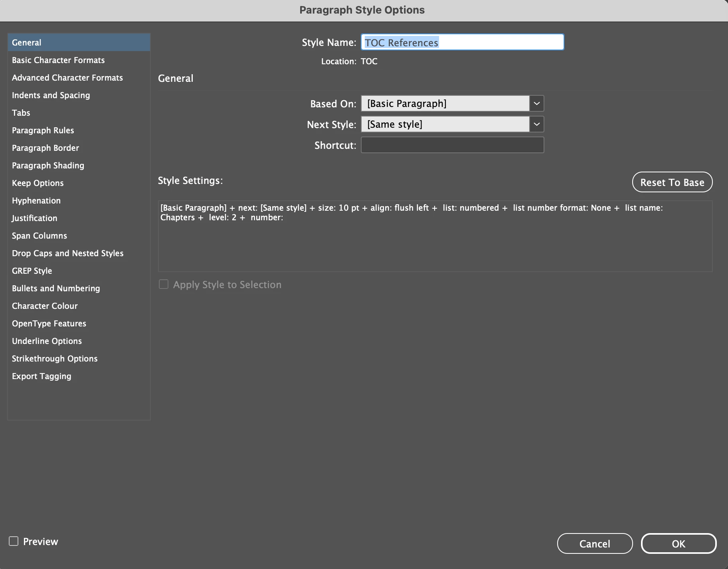
Task: Open Bullets and Numbering settings
Action: [x=79, y=288]
